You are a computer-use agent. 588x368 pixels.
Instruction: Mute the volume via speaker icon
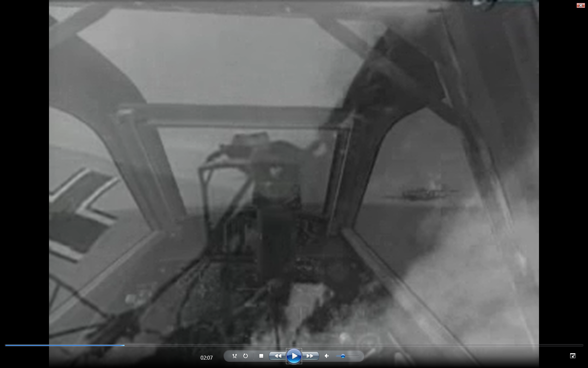[x=327, y=356]
